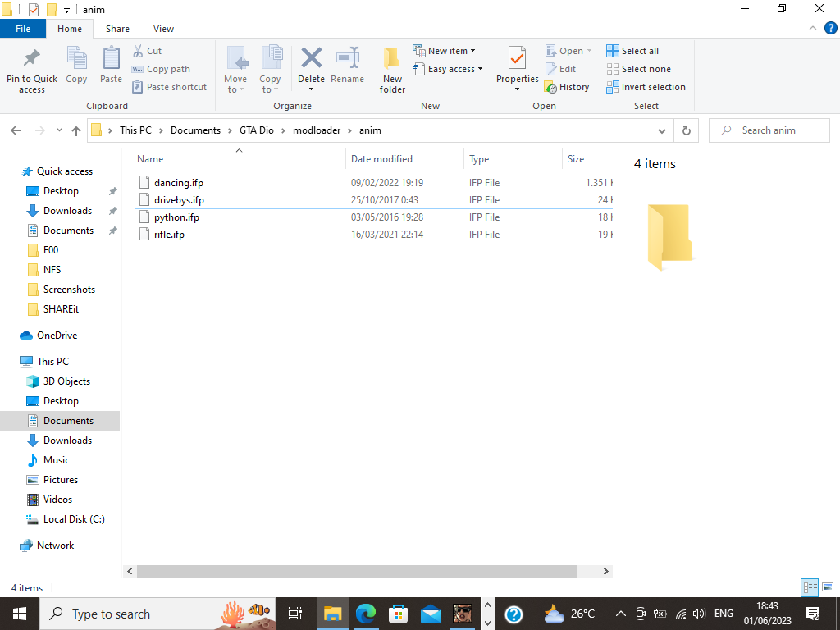
Task: Sort files by Type column
Action: click(513, 158)
